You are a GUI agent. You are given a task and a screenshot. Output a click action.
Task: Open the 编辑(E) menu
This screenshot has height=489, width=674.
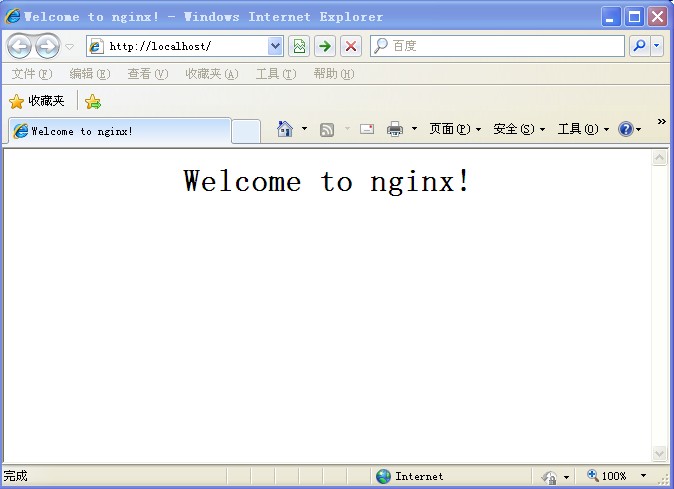point(90,74)
